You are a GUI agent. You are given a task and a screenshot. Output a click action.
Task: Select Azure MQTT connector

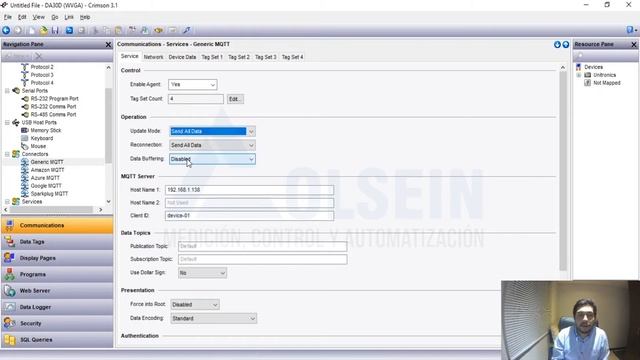(45, 178)
